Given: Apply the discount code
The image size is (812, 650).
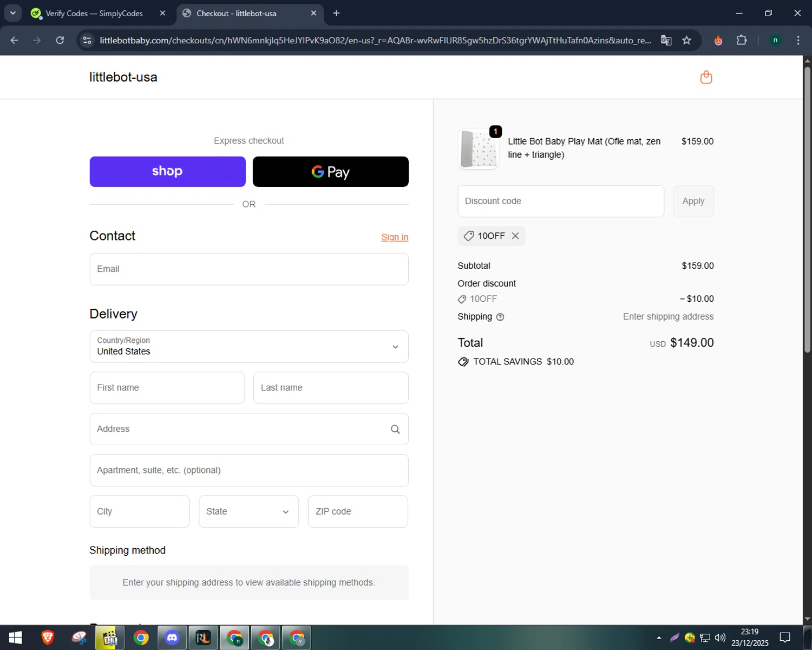Looking at the screenshot, I should pos(693,201).
